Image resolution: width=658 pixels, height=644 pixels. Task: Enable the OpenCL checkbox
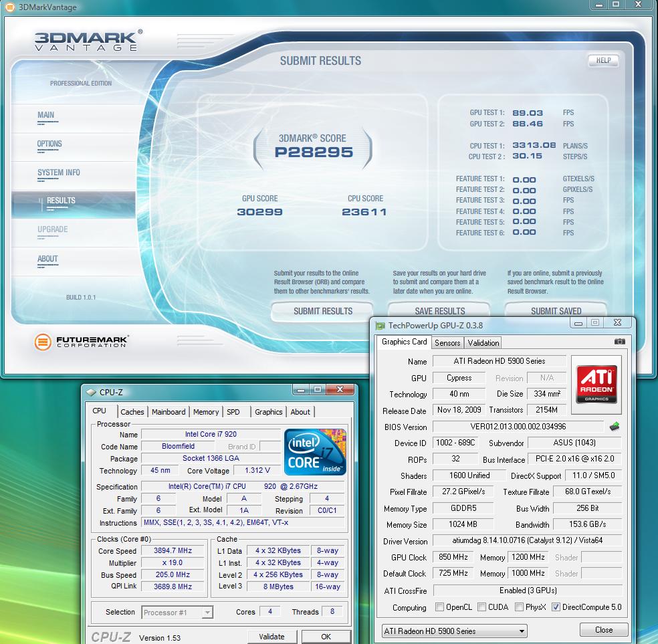pos(440,607)
